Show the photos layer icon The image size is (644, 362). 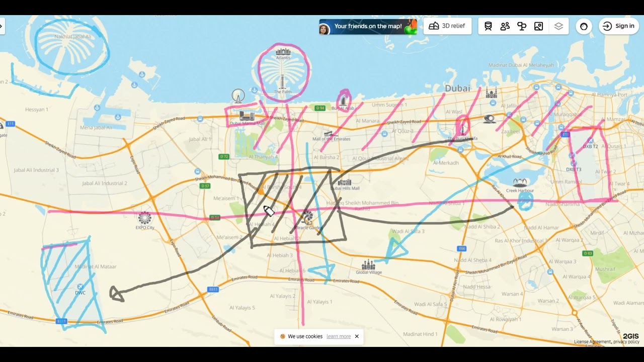pos(539,26)
